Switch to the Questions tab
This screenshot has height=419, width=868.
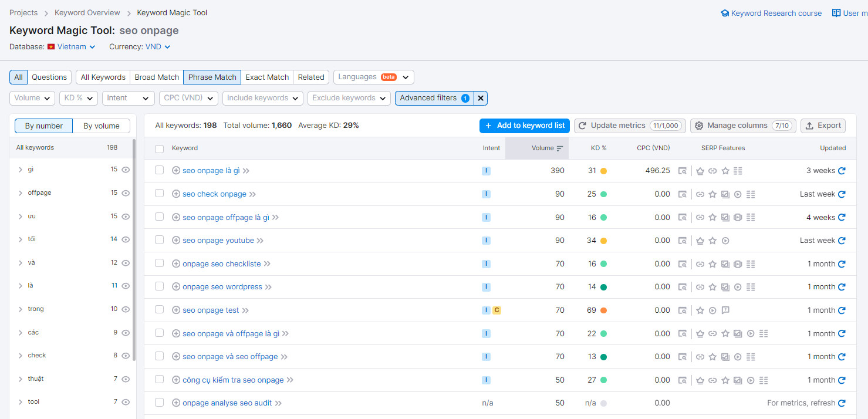(x=49, y=77)
